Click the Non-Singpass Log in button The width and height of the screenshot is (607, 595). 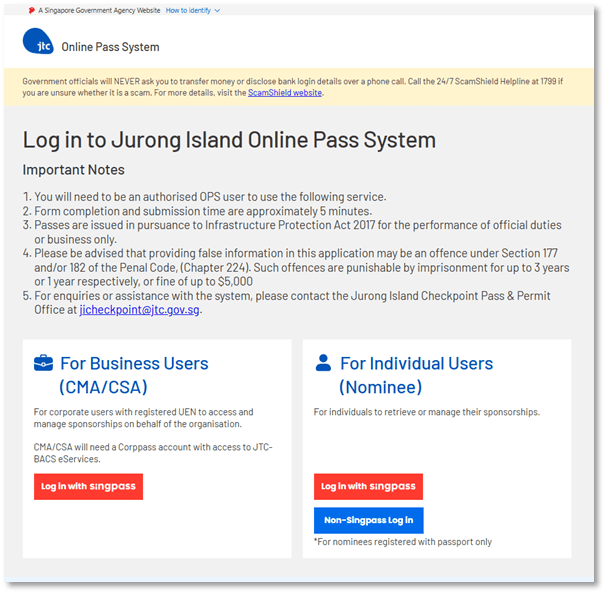coord(369,520)
